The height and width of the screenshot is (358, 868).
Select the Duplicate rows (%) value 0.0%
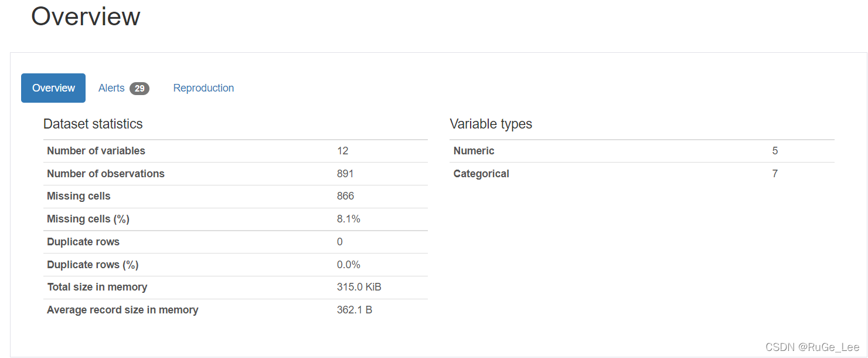pyautogui.click(x=349, y=265)
